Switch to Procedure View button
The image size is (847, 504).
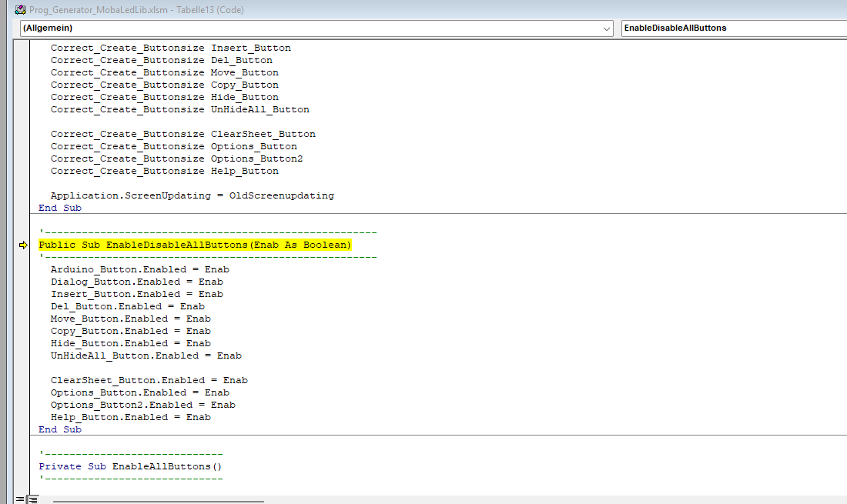[20, 499]
